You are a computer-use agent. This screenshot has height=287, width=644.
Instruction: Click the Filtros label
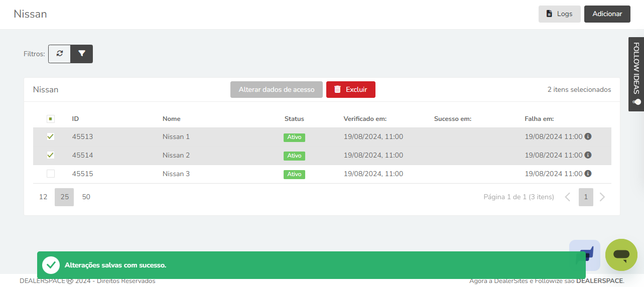pyautogui.click(x=34, y=54)
